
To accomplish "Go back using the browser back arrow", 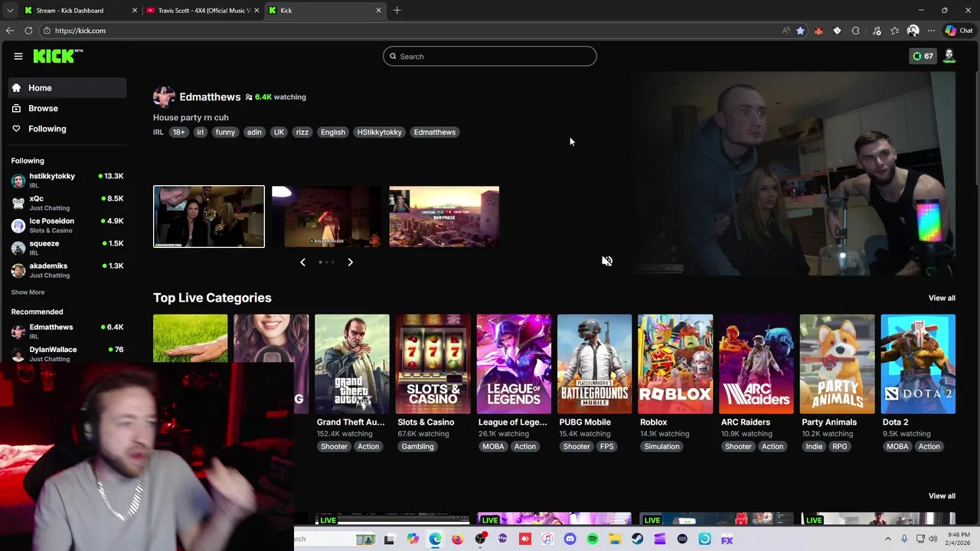I will [x=10, y=31].
